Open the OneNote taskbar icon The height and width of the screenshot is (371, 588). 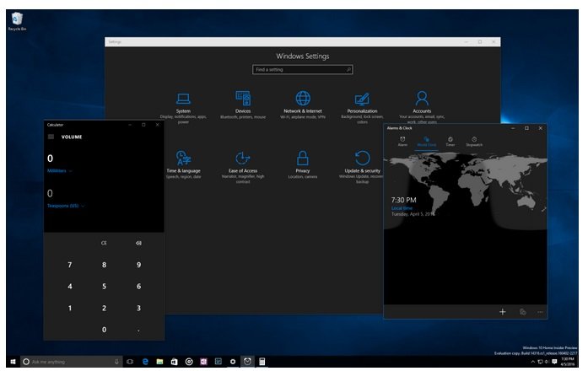[x=203, y=362]
